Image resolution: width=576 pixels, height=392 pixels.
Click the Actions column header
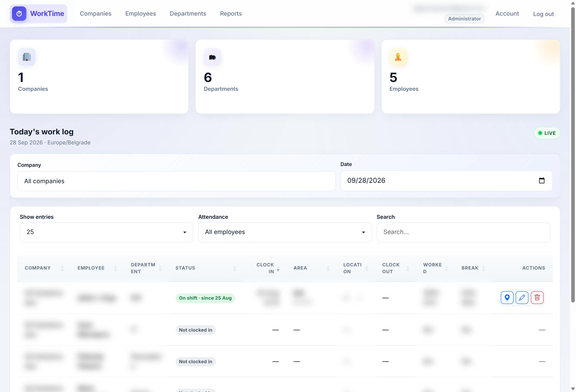(x=533, y=268)
